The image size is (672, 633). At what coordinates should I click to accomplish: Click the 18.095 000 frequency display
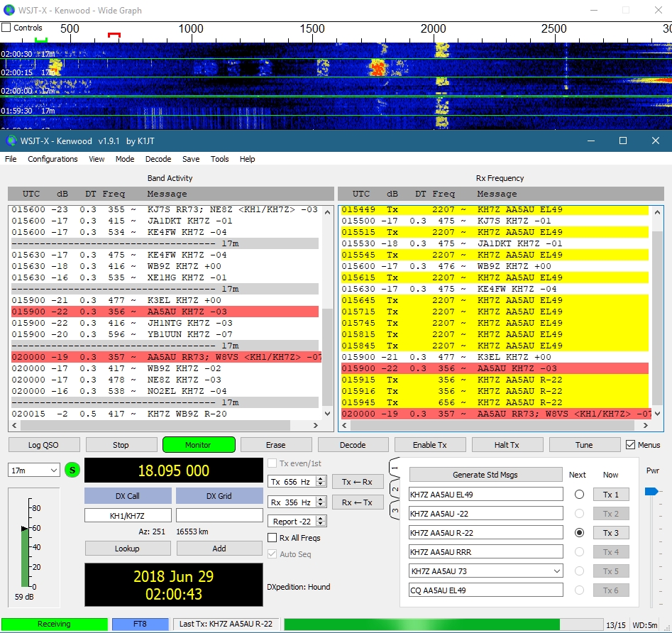pos(174,470)
